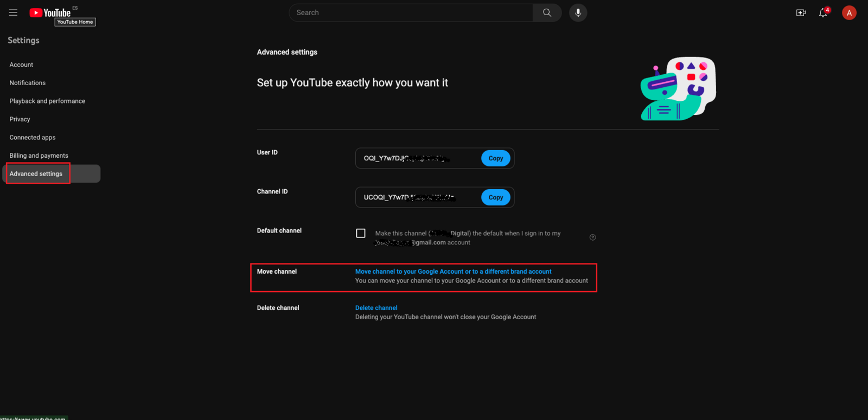Screen dimensions: 868x420
Task: Click the YouTube logo
Action: point(50,12)
